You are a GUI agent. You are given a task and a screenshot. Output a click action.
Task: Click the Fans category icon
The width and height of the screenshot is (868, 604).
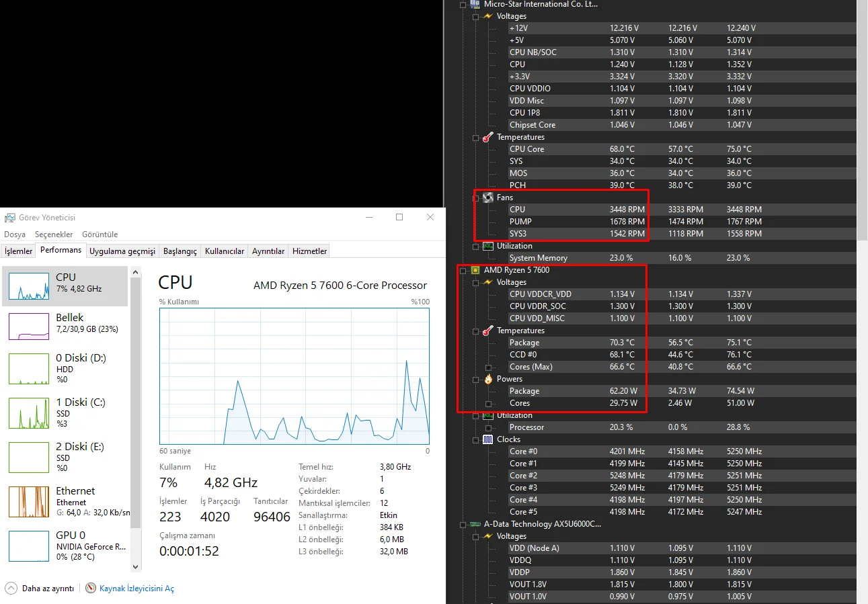[x=488, y=198]
